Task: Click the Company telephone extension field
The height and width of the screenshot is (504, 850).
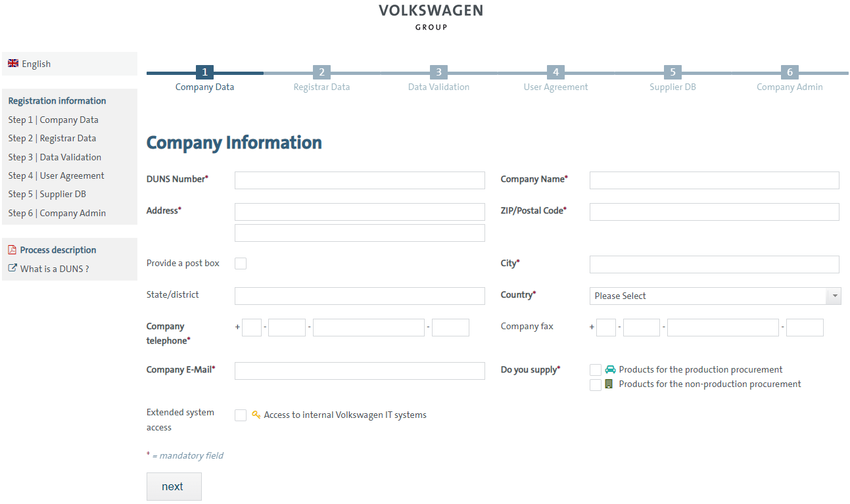Action: pyautogui.click(x=450, y=327)
